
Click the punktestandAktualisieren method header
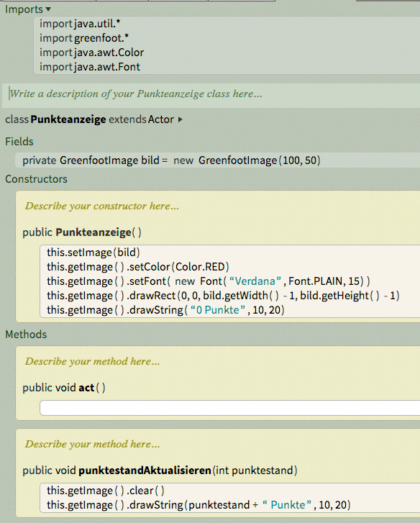pos(160,470)
